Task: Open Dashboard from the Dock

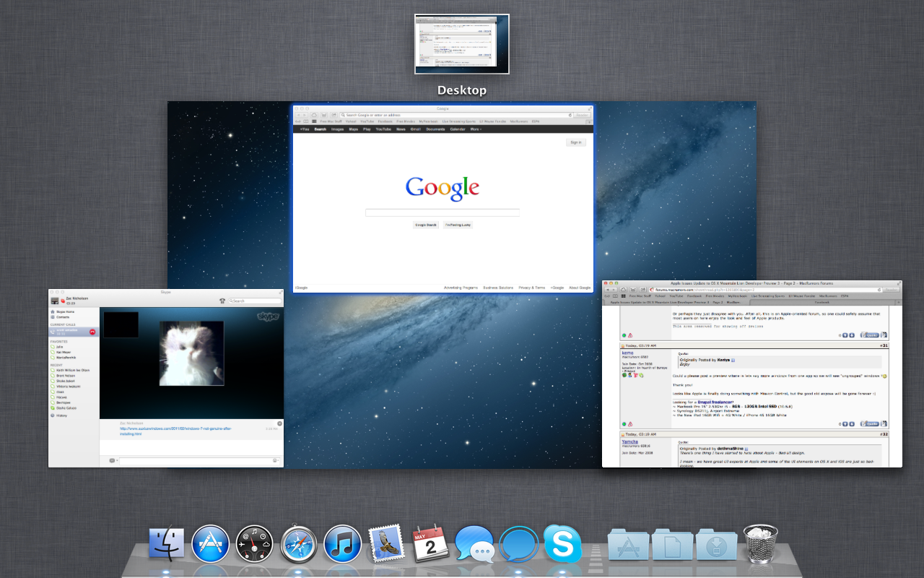Action: coord(254,544)
